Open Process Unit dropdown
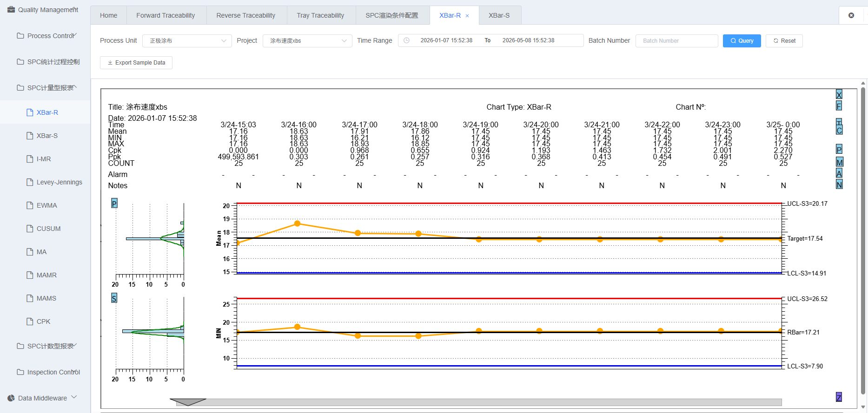868x413 pixels. click(187, 41)
